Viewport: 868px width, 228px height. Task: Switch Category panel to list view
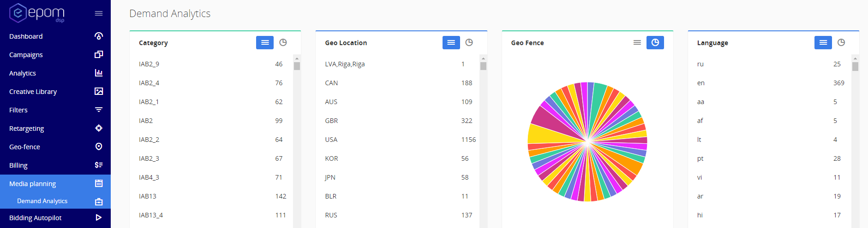tap(265, 42)
